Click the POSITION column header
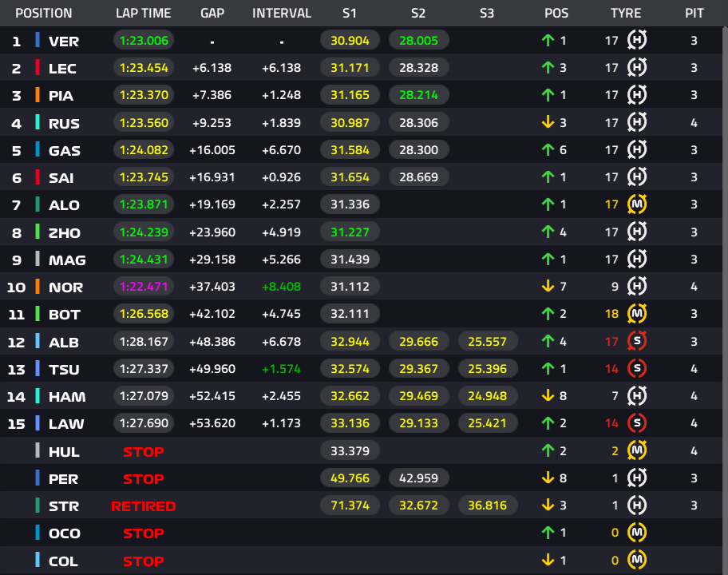The image size is (728, 575). [x=44, y=13]
